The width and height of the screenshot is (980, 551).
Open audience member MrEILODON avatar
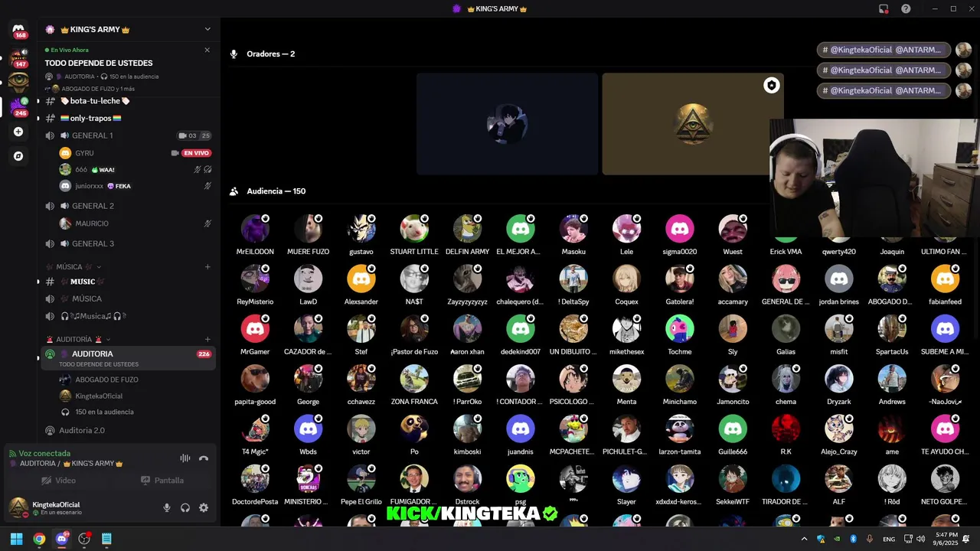[x=255, y=229]
